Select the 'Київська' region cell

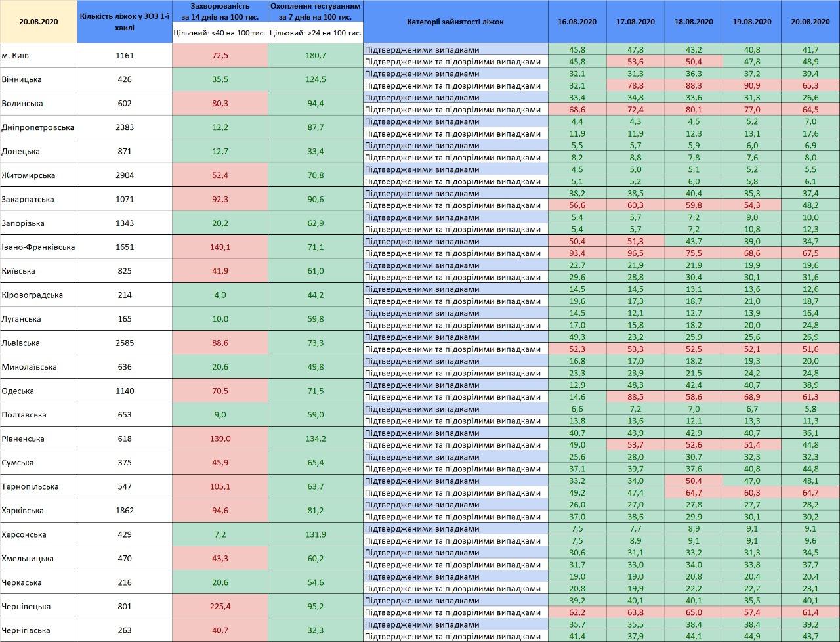38,271
